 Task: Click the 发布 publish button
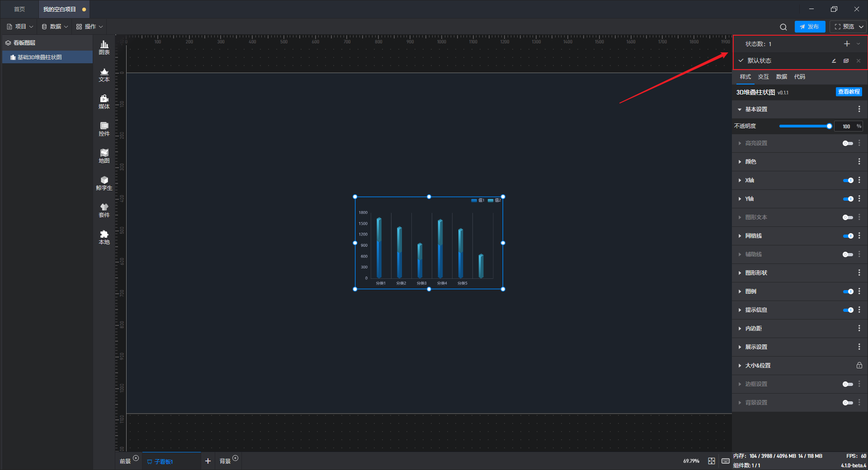tap(810, 27)
